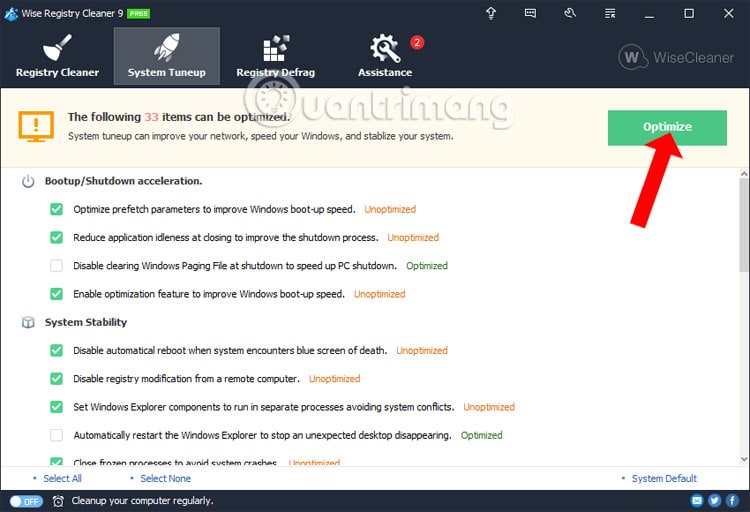Click the WiseCleaner logo
Screen dimensions: 750x512
[x=675, y=57]
